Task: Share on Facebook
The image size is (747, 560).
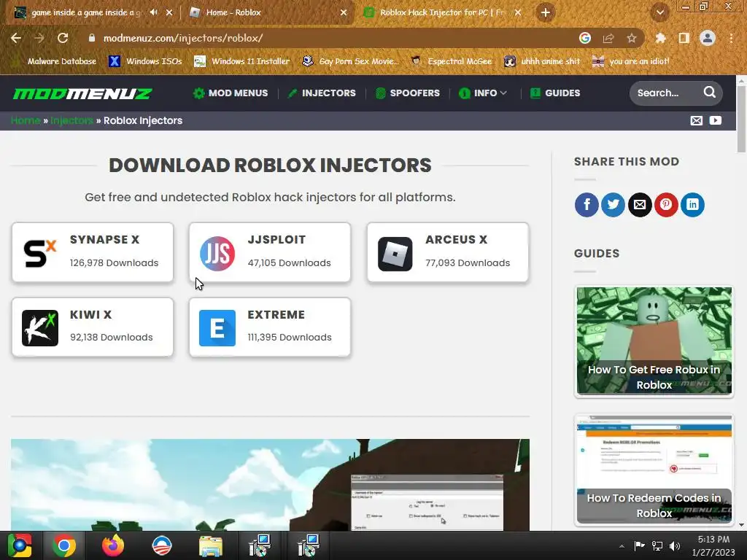Action: tap(587, 205)
